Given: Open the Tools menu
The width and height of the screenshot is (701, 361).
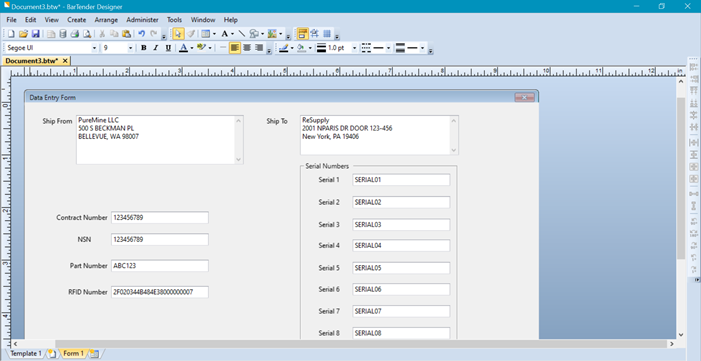Looking at the screenshot, I should pyautogui.click(x=174, y=20).
